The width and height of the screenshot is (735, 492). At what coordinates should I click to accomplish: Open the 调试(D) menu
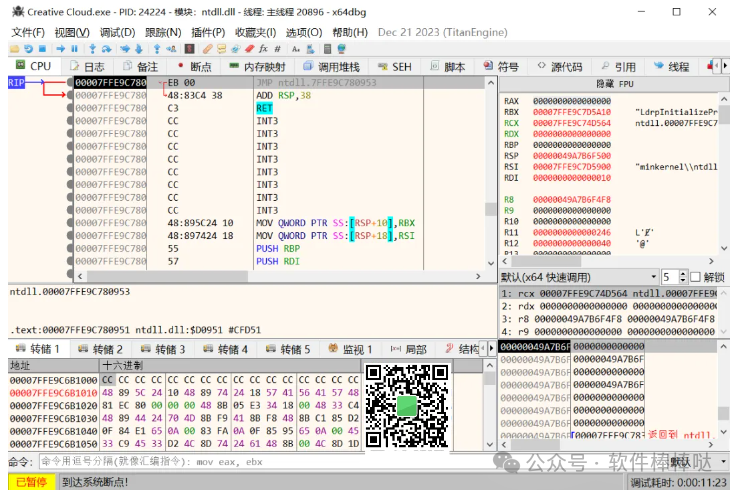117,32
